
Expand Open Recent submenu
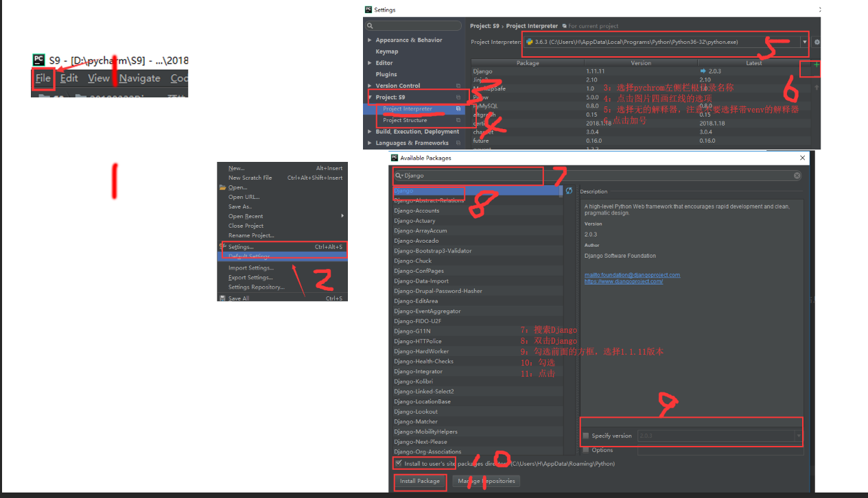coord(283,216)
